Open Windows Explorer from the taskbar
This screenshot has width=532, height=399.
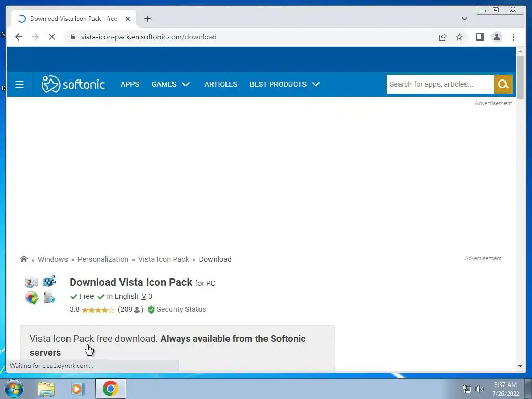(46, 389)
